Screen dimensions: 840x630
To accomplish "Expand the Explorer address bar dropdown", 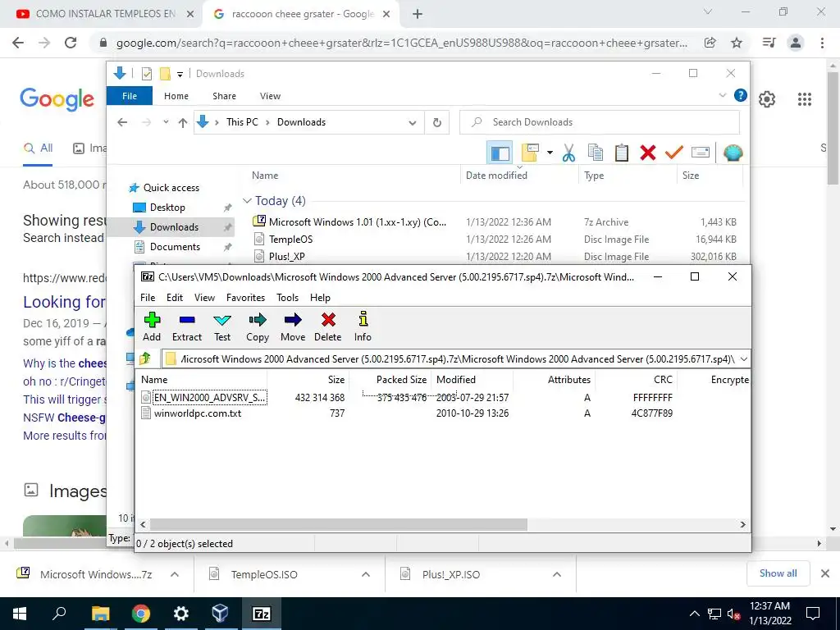I will (412, 123).
